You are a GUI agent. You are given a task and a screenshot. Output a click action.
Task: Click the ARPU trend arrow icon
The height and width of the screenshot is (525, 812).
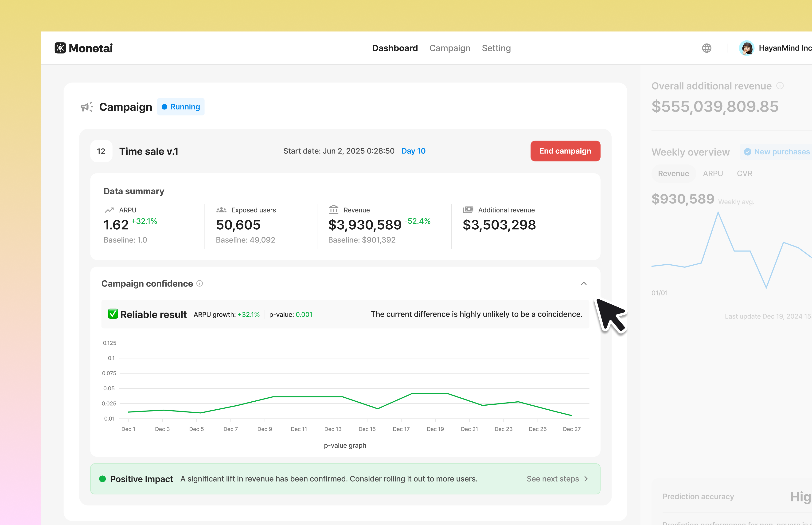click(x=109, y=210)
